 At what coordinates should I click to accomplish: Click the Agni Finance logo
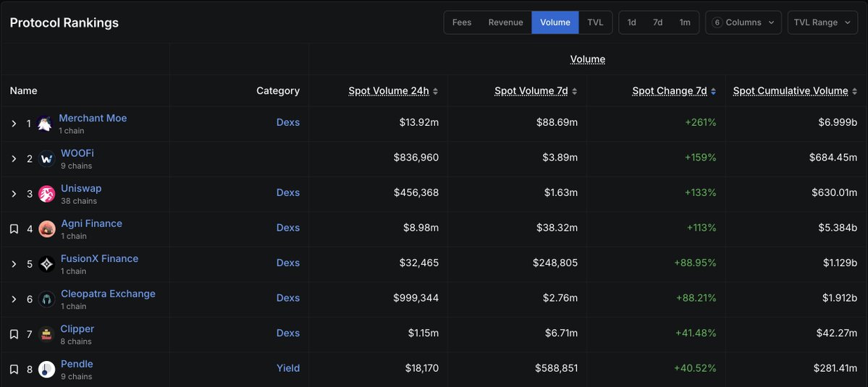[x=46, y=229]
